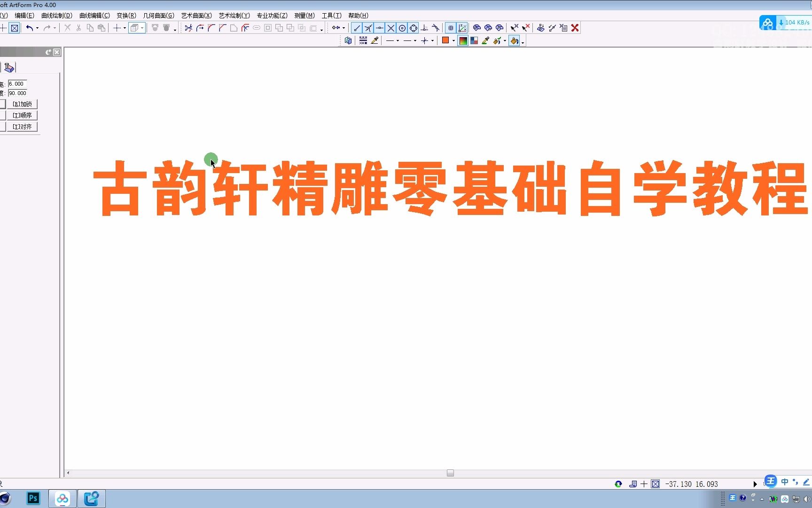Image resolution: width=812 pixels, height=508 pixels.
Task: Select the curve trim scissors tool
Action: coord(188,28)
